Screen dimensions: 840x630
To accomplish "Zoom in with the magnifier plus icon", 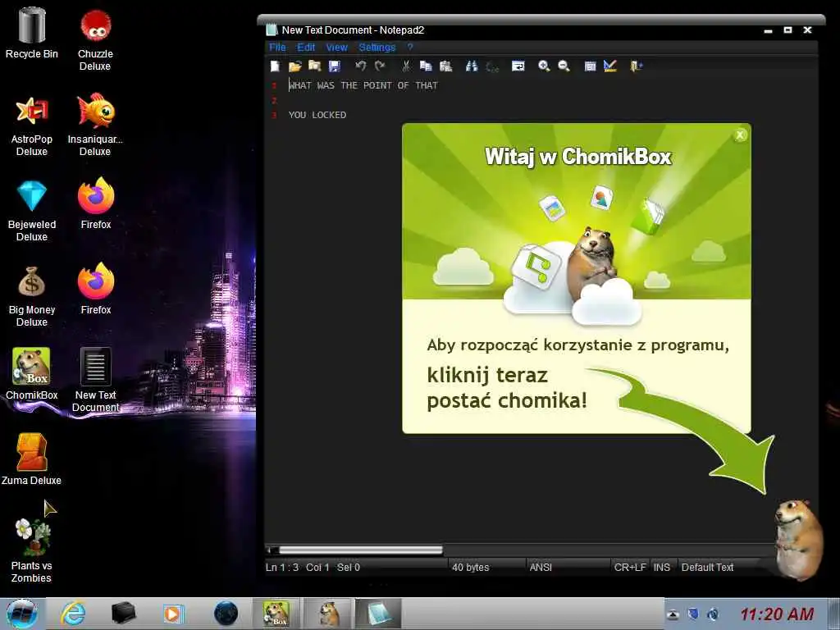I will [544, 66].
